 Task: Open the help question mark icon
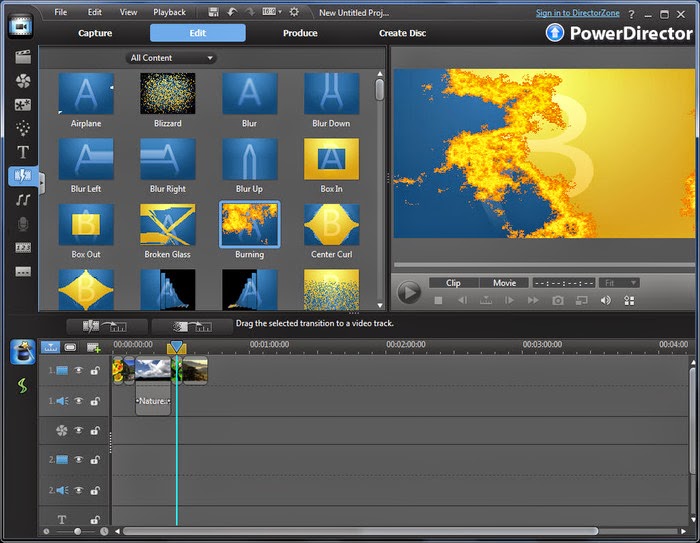631,14
